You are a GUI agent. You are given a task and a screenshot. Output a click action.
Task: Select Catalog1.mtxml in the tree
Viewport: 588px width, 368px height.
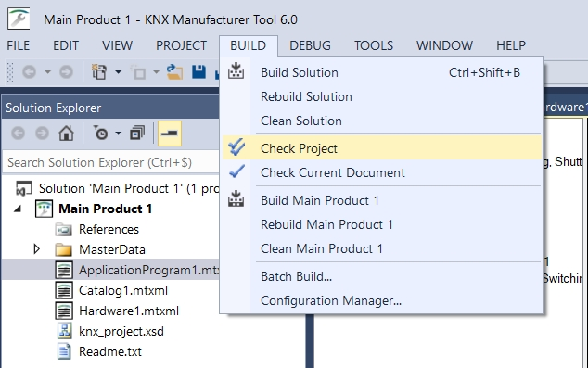(123, 290)
